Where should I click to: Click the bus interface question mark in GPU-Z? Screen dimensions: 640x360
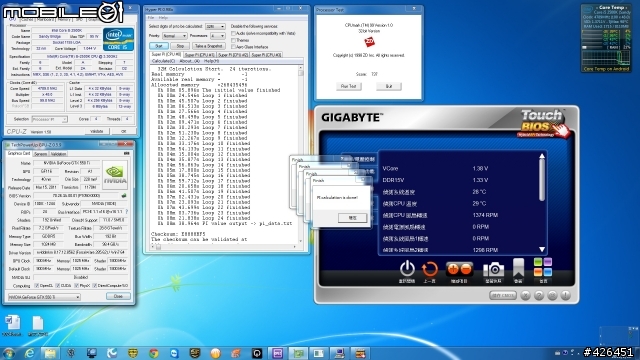[127, 212]
